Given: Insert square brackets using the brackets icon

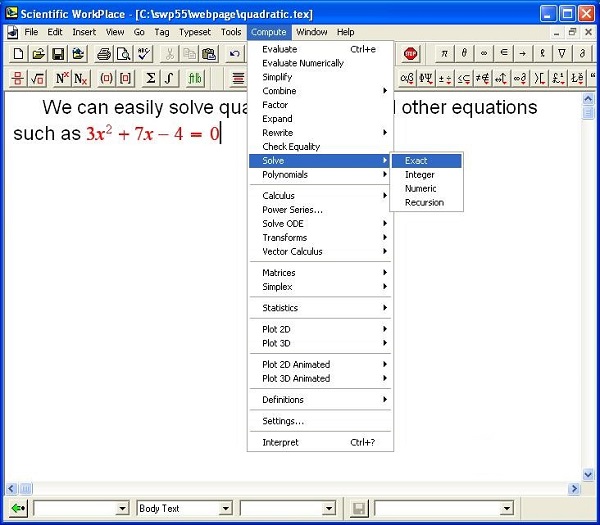Looking at the screenshot, I should tap(126, 79).
